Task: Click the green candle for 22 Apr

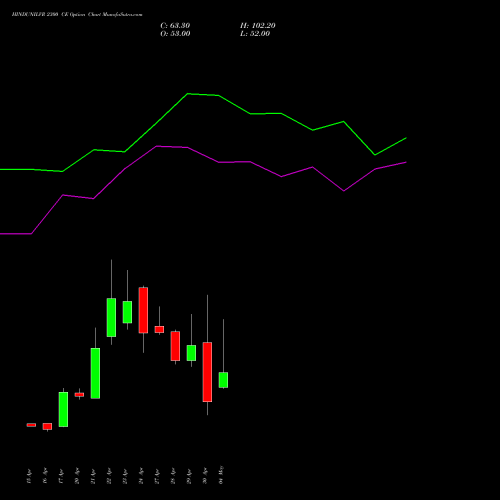Action: [111, 317]
